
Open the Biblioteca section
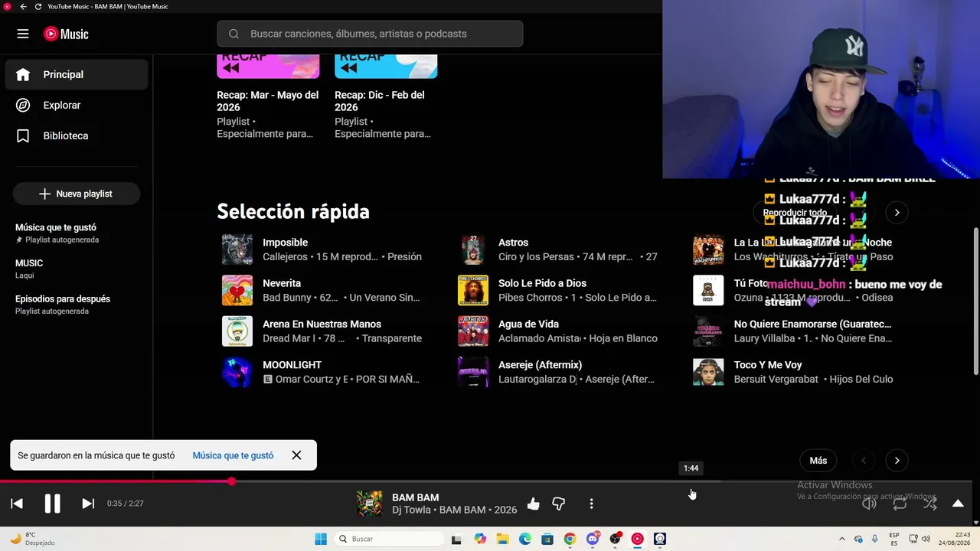[x=77, y=135]
